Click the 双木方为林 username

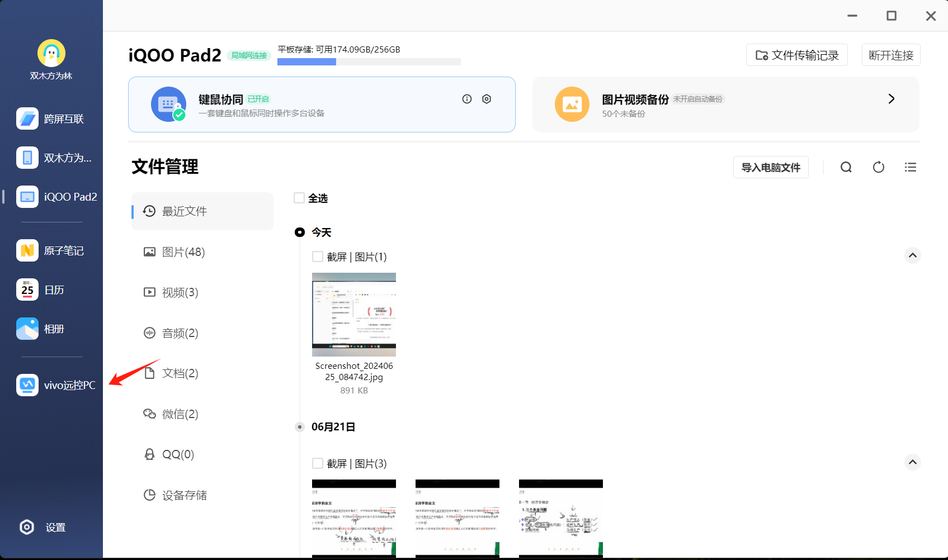tap(51, 75)
